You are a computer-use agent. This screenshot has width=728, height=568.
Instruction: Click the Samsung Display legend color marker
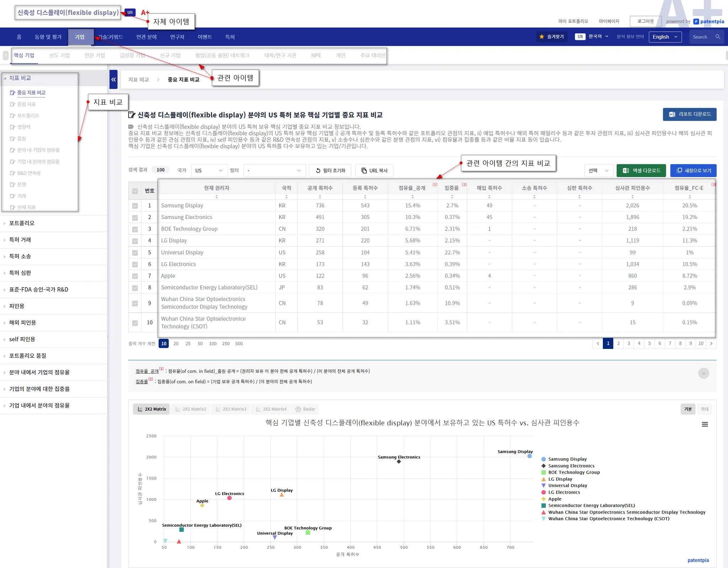543,459
